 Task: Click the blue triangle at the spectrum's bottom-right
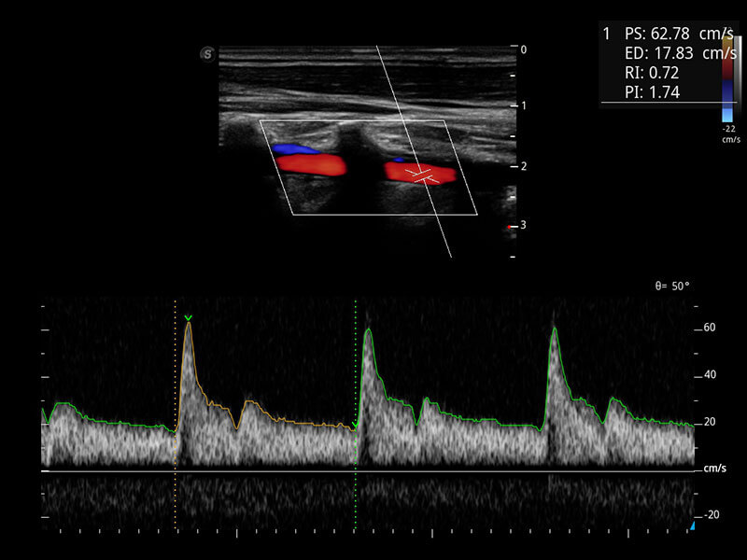click(x=692, y=528)
